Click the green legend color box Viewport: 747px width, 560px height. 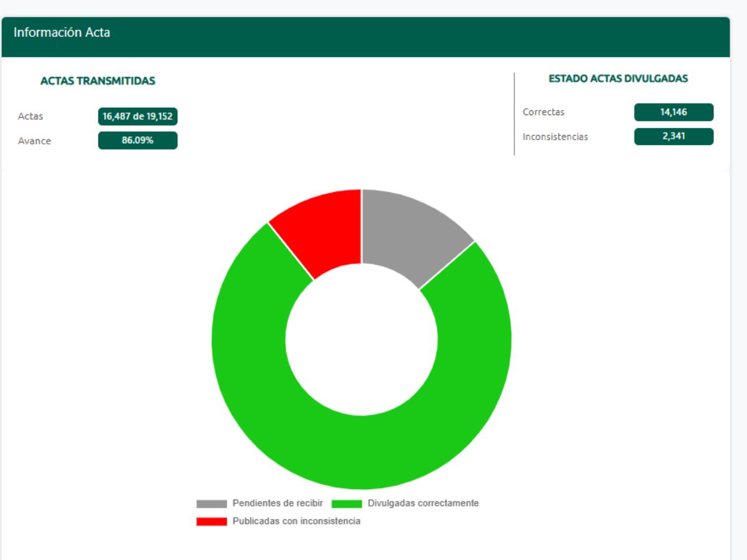pyautogui.click(x=347, y=503)
